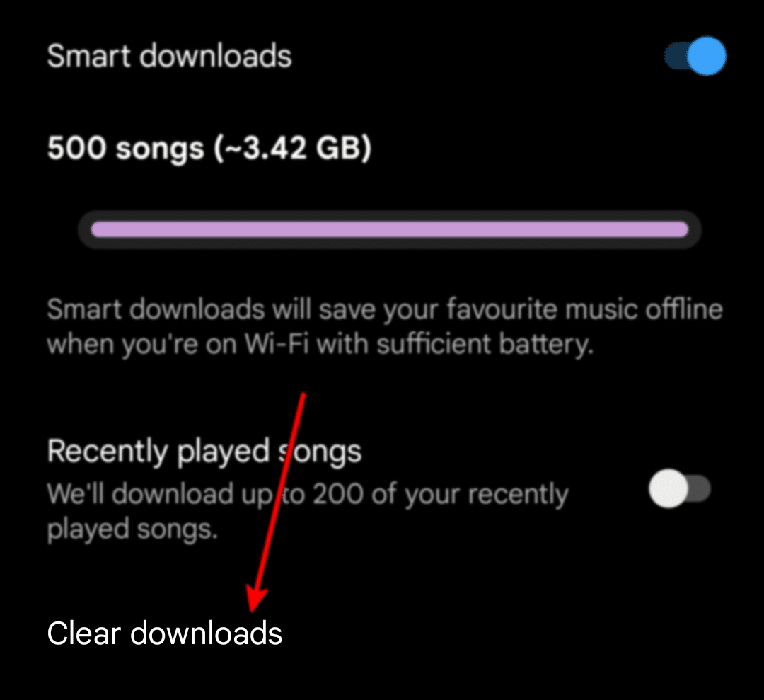Click the white knob of Recently played switch
764x700 pixels.
coord(668,488)
